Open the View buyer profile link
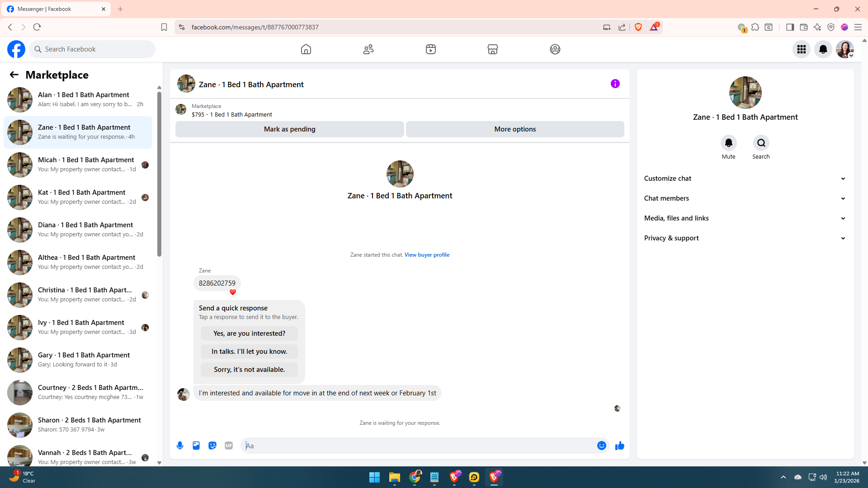The width and height of the screenshot is (868, 488). tap(427, 255)
